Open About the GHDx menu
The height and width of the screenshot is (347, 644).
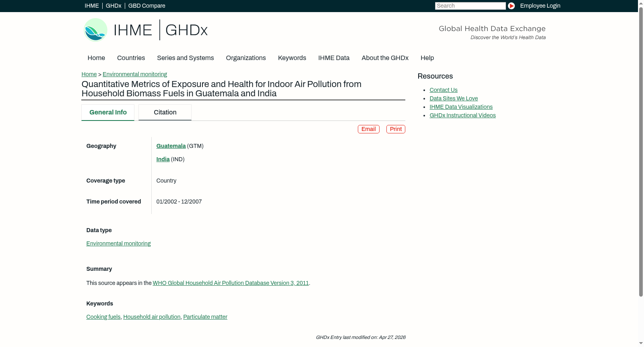pos(385,58)
